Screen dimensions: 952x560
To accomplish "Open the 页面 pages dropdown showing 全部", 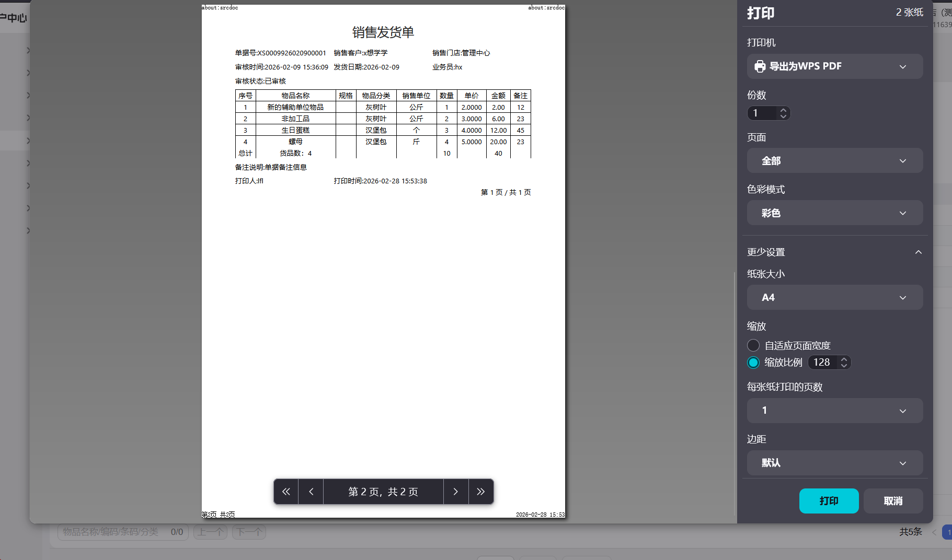I will pos(835,160).
